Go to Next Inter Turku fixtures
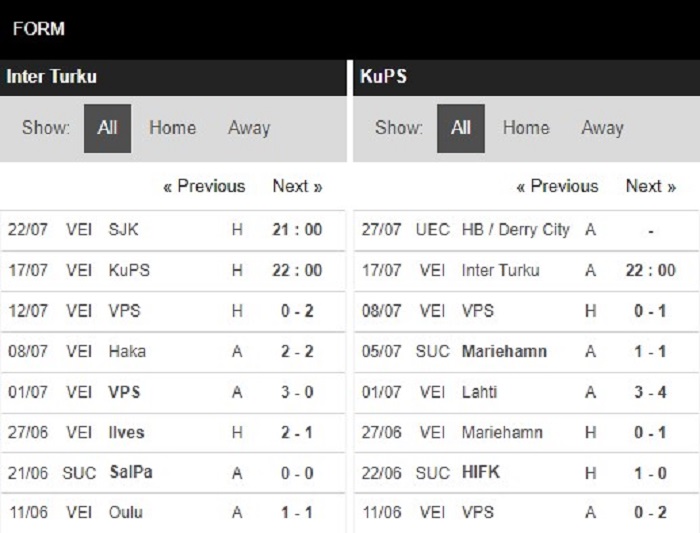 tap(297, 186)
